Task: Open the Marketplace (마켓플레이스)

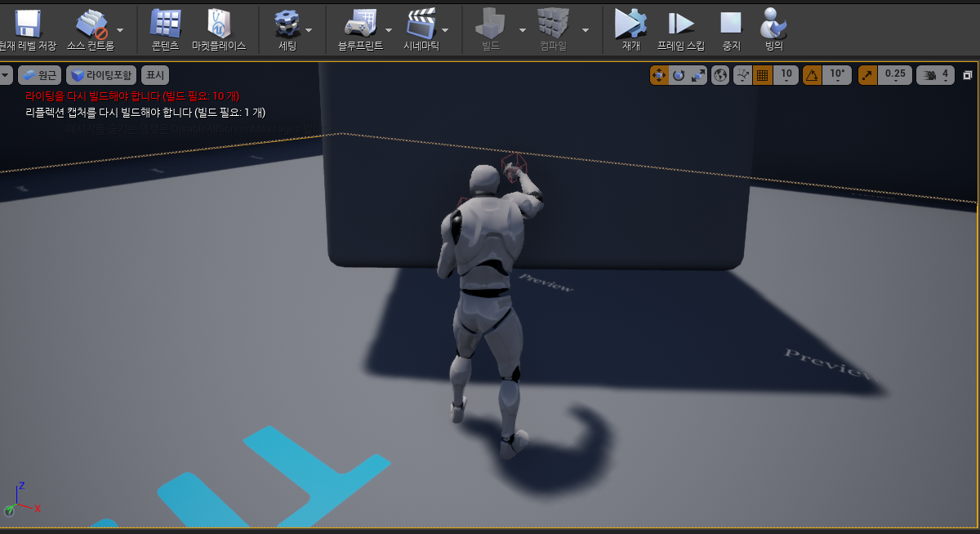Action: [x=219, y=30]
